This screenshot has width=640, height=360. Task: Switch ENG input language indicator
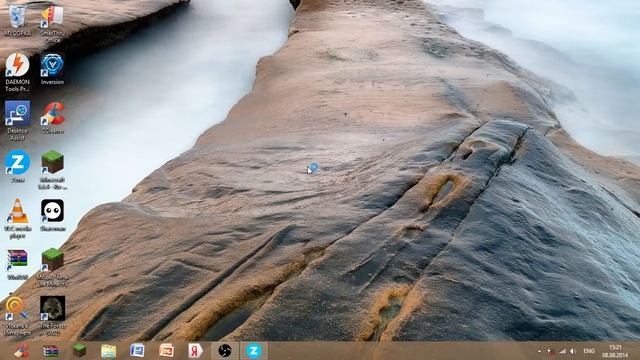tap(589, 351)
